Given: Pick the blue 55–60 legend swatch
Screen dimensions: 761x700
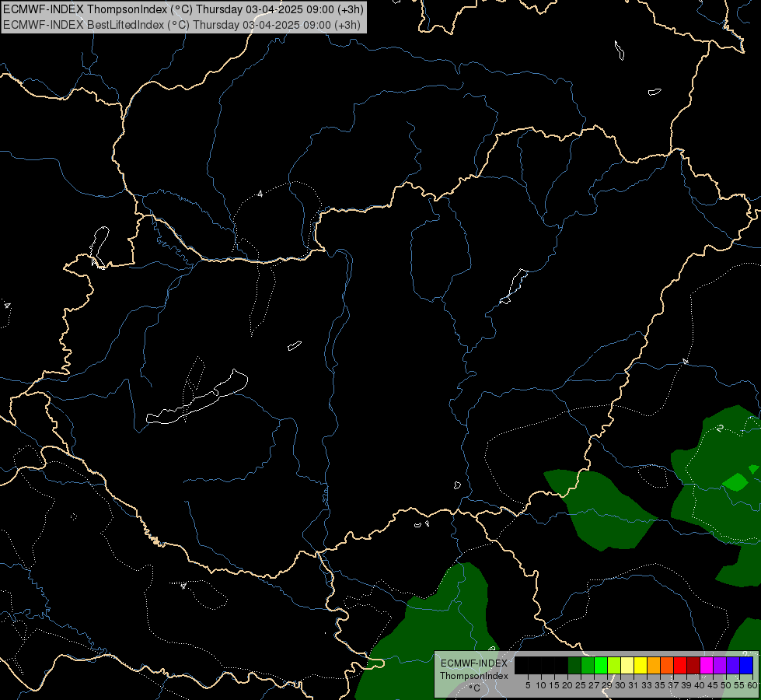Looking at the screenshot, I should (746, 665).
